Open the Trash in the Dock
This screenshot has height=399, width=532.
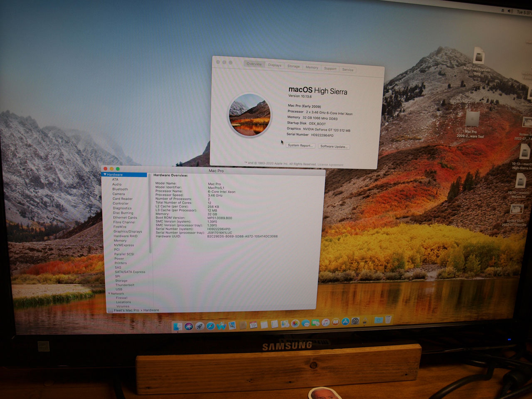[388, 320]
